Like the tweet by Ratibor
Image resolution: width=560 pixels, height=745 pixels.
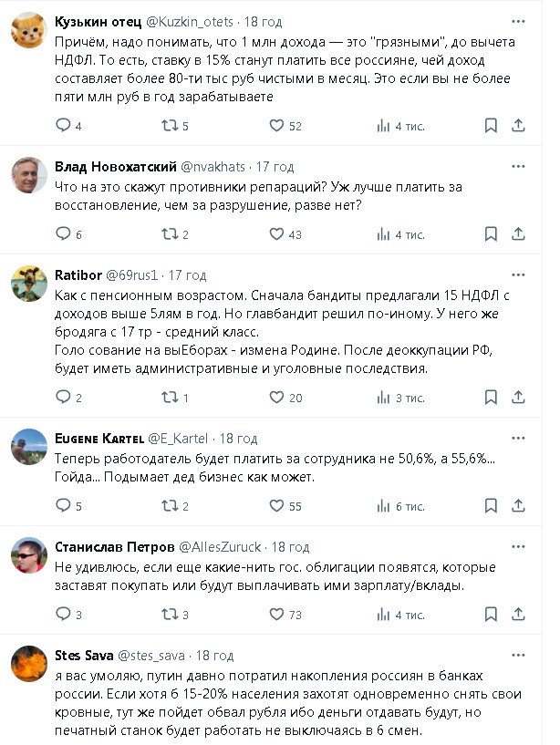(277, 398)
